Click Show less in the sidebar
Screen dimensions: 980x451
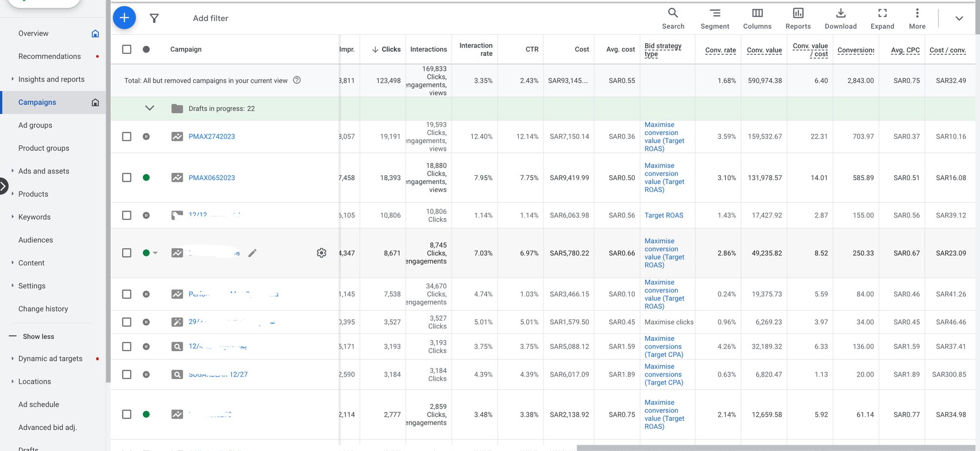(x=38, y=336)
